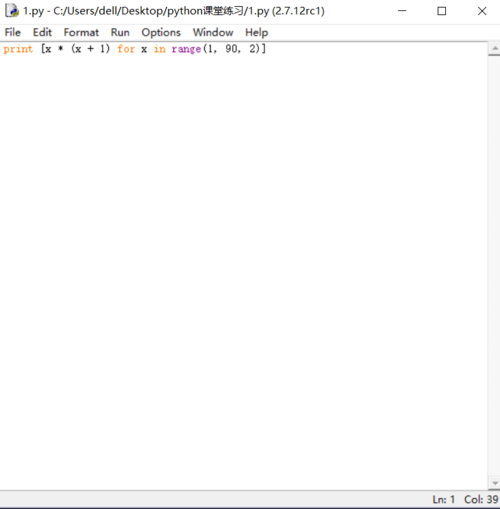This screenshot has height=509, width=500.
Task: Open the Options menu
Action: pos(161,32)
